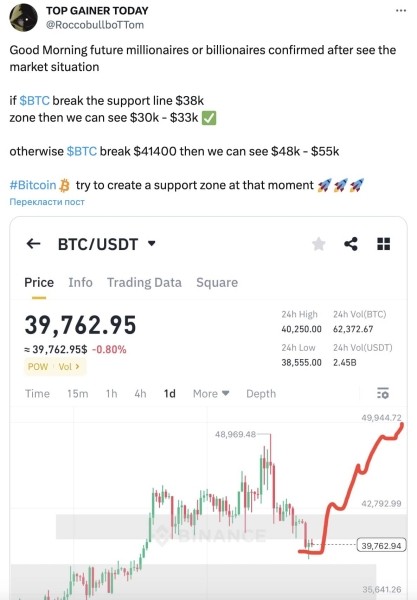Open the four-square grid layout icon

click(x=383, y=244)
